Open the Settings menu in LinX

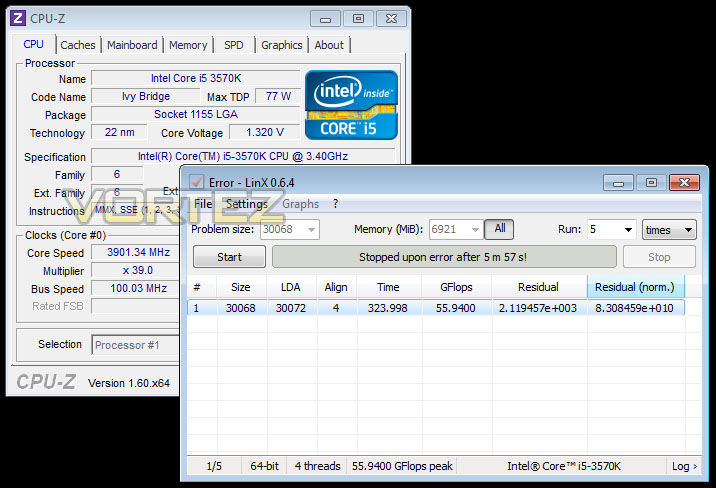tap(247, 204)
